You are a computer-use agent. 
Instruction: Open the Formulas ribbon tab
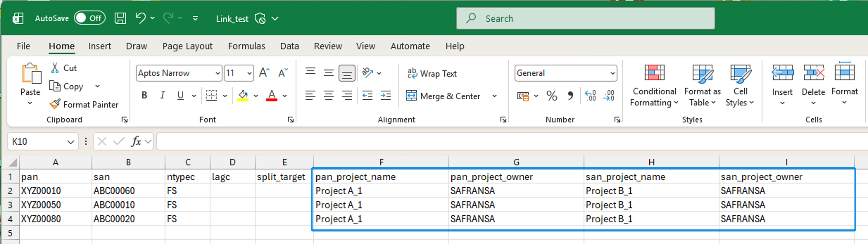(x=246, y=46)
